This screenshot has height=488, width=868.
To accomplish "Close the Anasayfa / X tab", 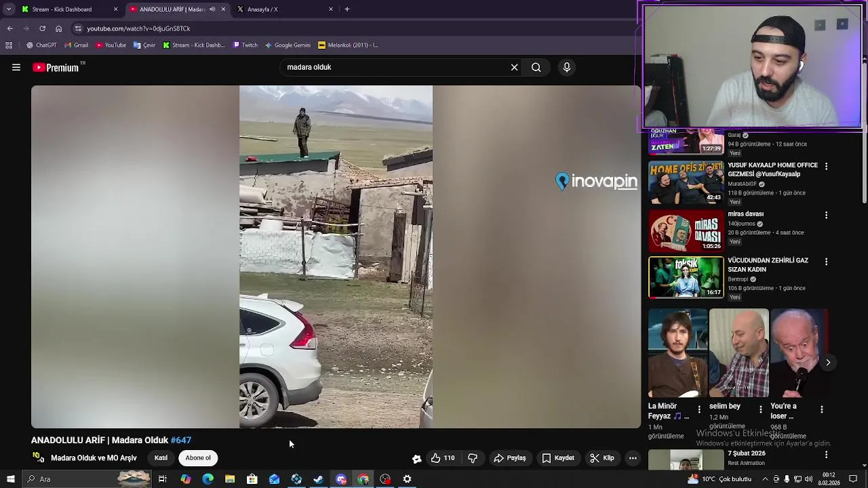I will [x=331, y=9].
